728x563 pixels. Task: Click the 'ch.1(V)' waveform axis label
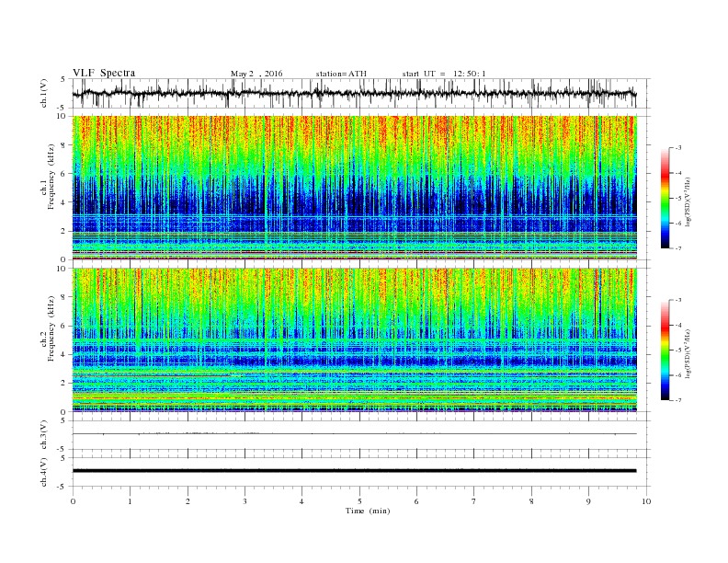click(x=44, y=95)
